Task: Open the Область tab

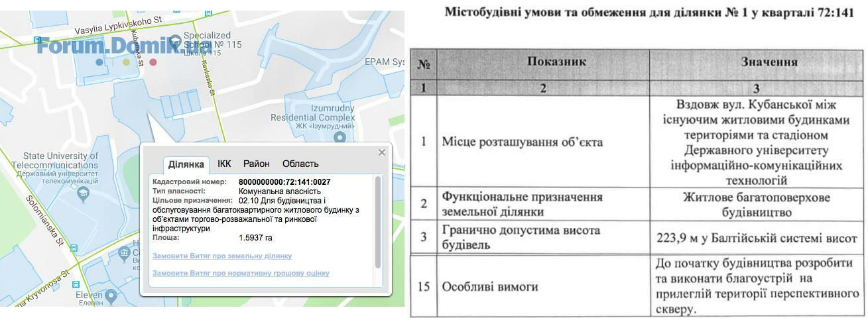Action: click(300, 164)
